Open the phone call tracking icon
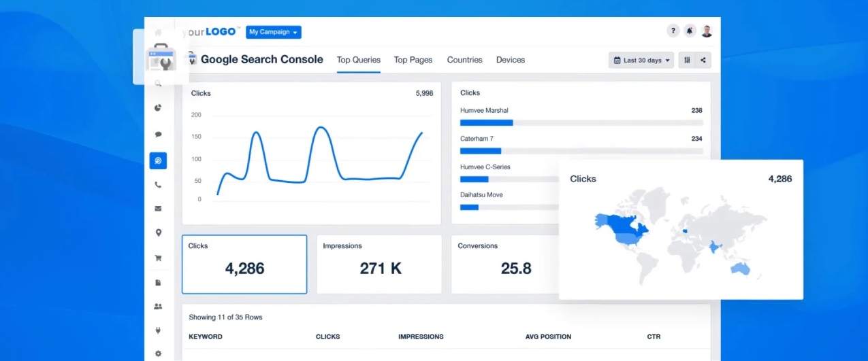The width and height of the screenshot is (868, 361). point(158,185)
